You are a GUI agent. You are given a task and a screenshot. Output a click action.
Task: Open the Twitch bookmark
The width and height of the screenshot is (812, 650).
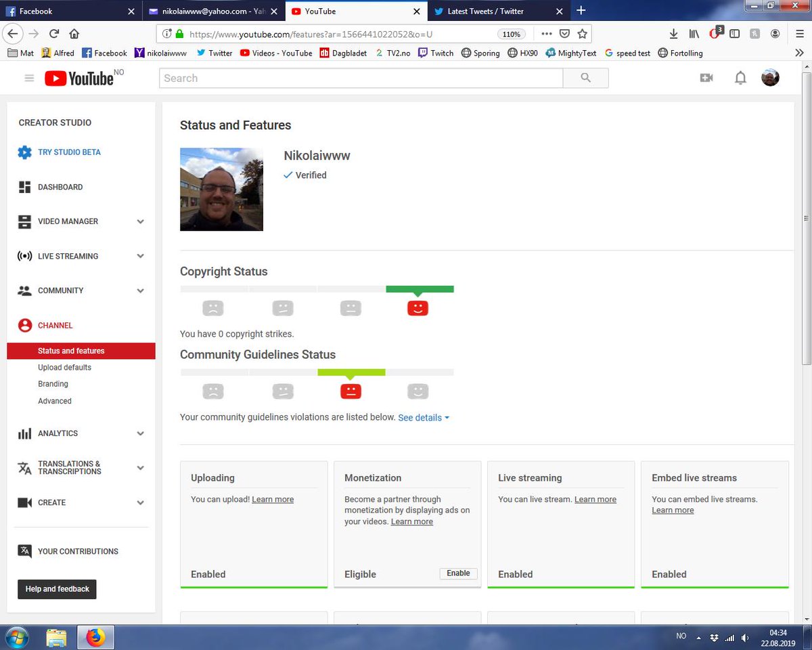(x=436, y=53)
